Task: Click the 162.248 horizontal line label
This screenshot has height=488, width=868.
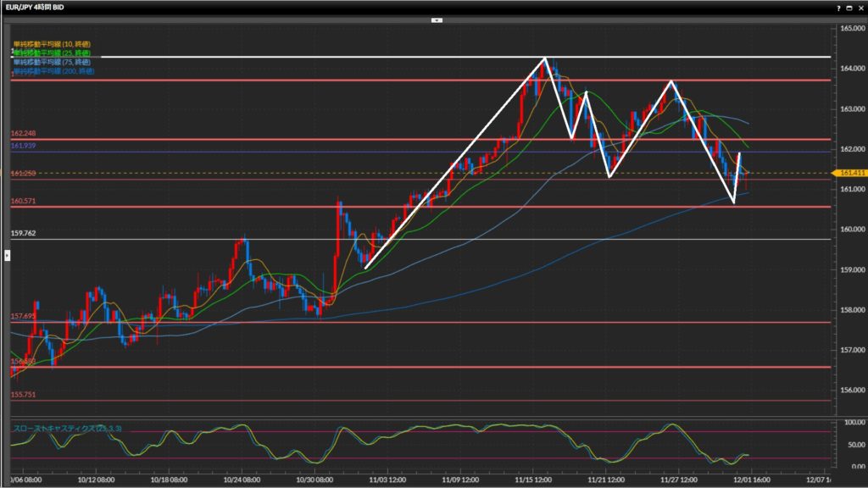Action: pyautogui.click(x=23, y=134)
